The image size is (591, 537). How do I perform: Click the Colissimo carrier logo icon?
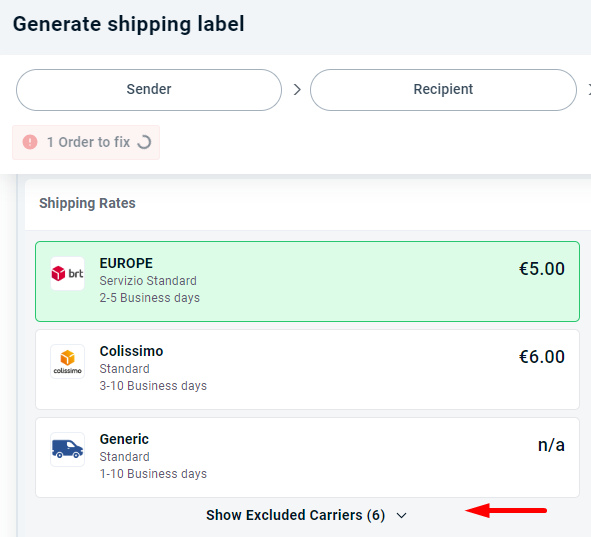[x=67, y=361]
